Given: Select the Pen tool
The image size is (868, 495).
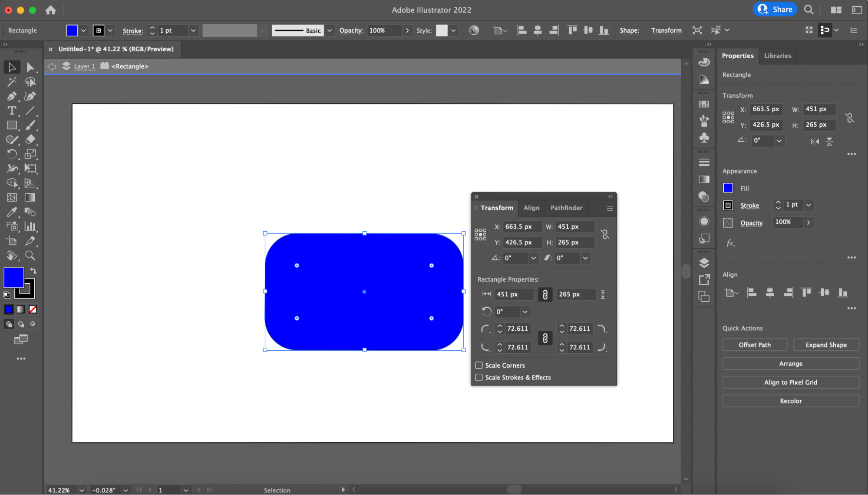Looking at the screenshot, I should 11,96.
